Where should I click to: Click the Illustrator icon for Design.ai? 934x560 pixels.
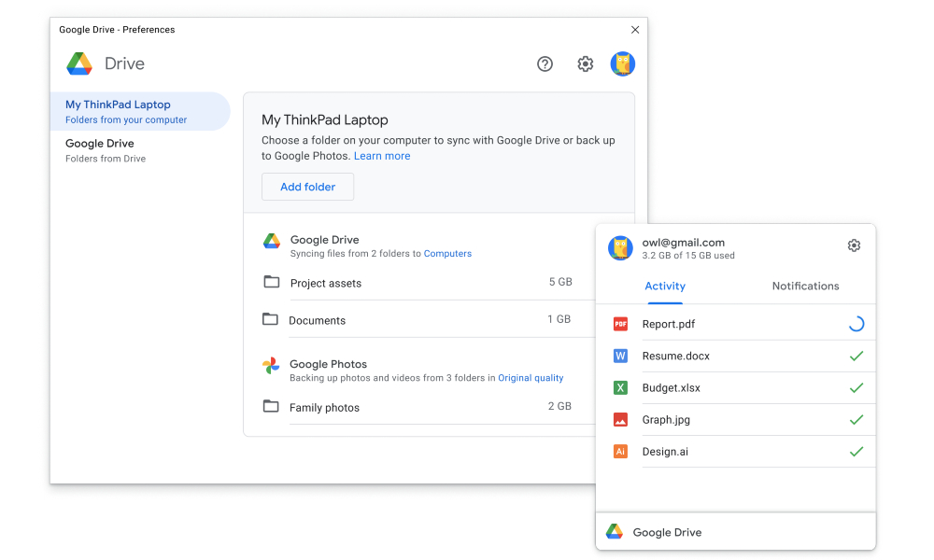[x=620, y=451]
